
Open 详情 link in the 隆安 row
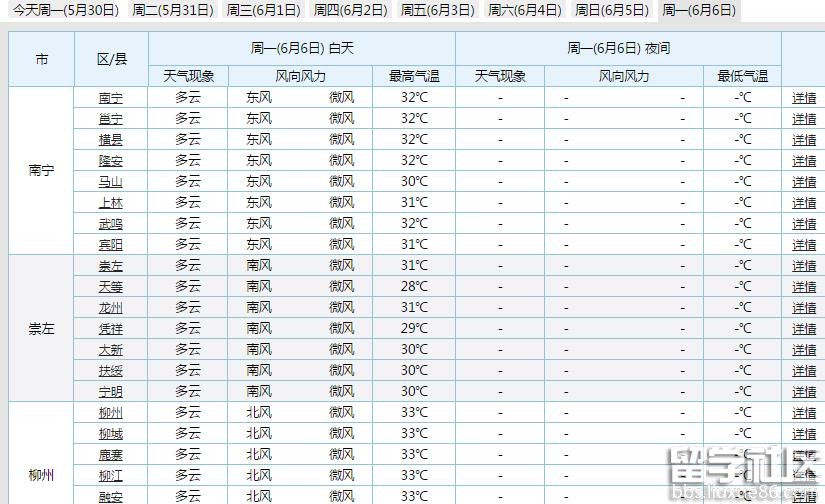tap(804, 161)
